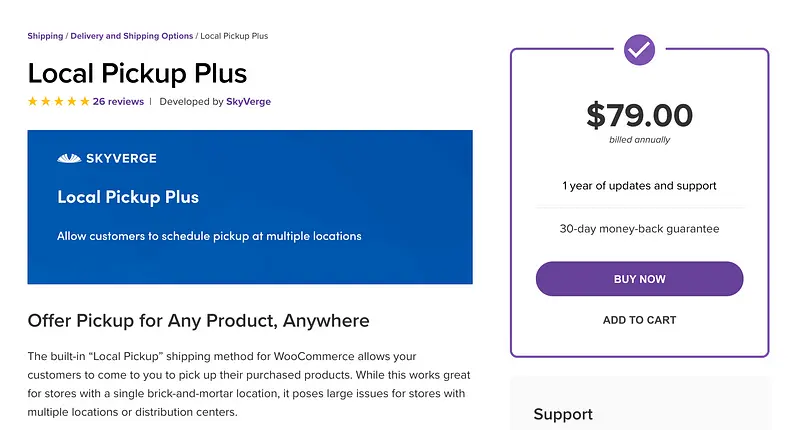Screen dimensions: 800x430
Task: Click the 30-day money-back guarantee text
Action: 639,229
